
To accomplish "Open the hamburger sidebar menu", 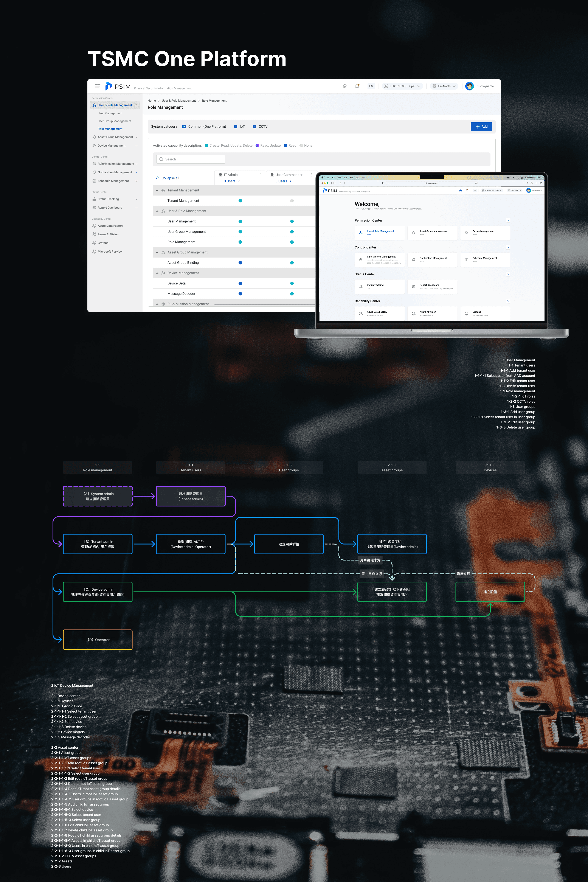I will pos(98,86).
